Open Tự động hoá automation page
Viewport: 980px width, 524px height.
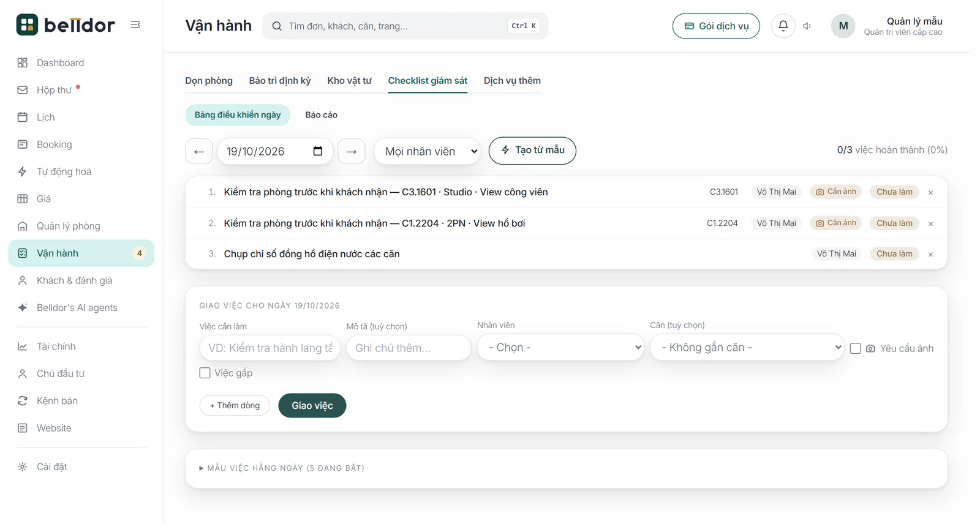pyautogui.click(x=81, y=171)
